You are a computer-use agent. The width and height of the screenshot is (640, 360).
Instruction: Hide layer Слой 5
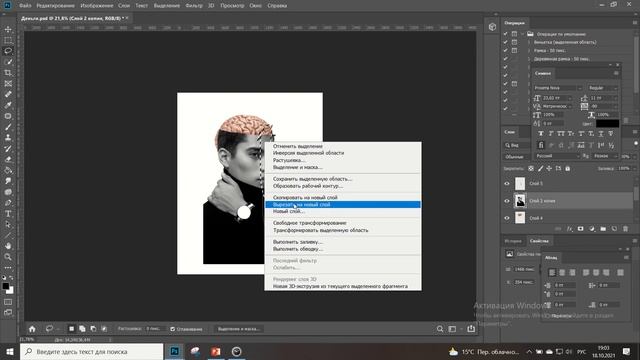[x=507, y=184]
